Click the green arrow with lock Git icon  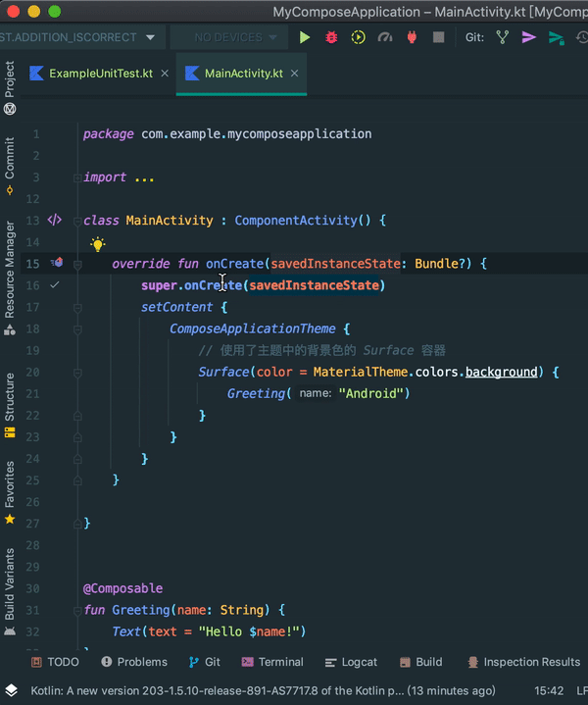(556, 38)
